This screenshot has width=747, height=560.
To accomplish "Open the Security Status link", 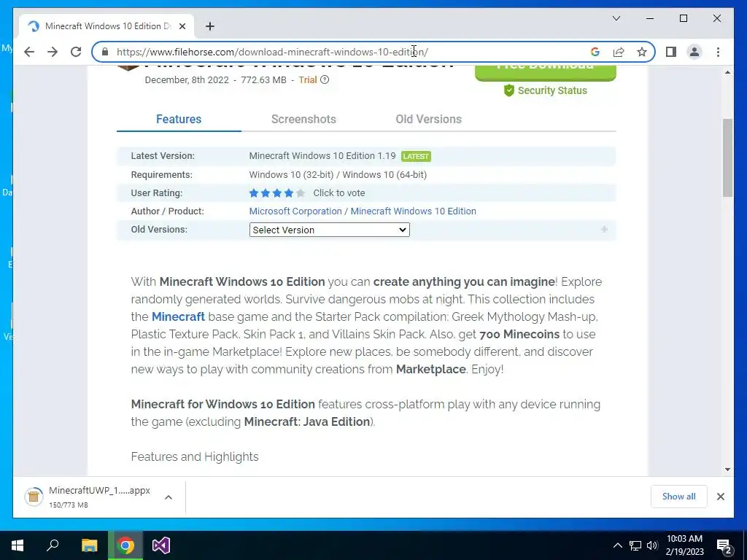I will tap(552, 90).
